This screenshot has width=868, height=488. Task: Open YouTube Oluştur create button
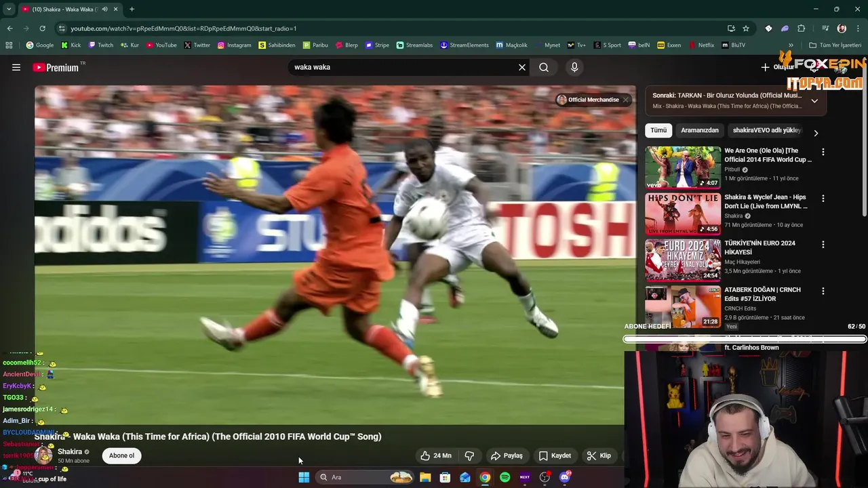[x=778, y=67]
